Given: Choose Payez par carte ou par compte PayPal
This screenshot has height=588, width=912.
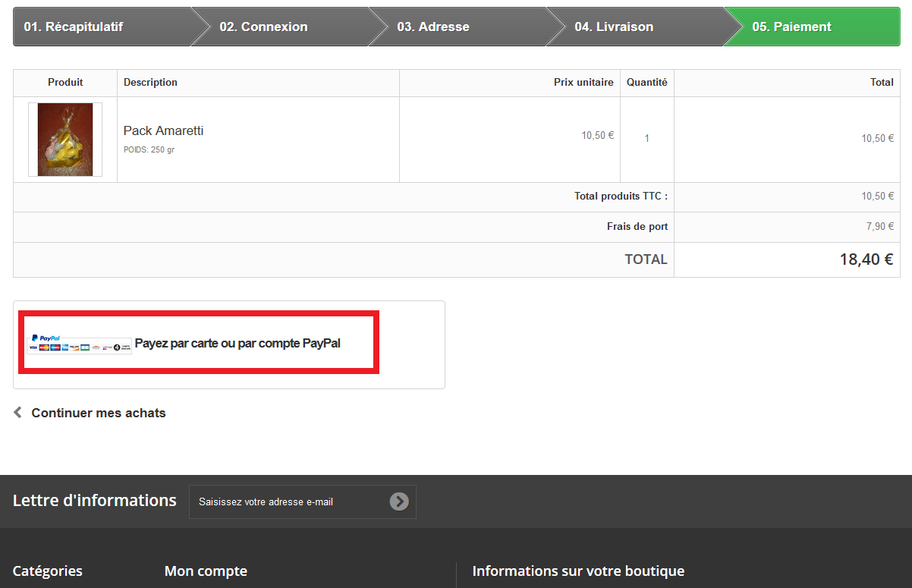Looking at the screenshot, I should pyautogui.click(x=237, y=343).
